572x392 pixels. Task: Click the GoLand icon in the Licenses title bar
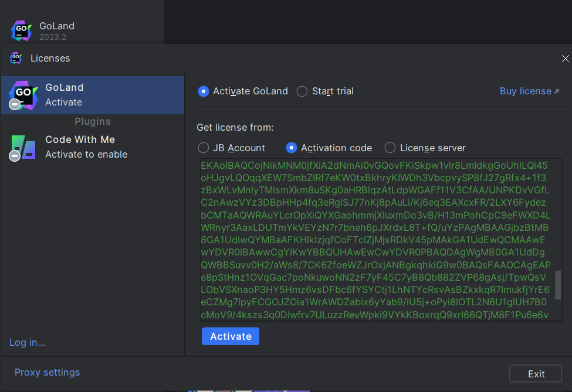click(x=16, y=58)
